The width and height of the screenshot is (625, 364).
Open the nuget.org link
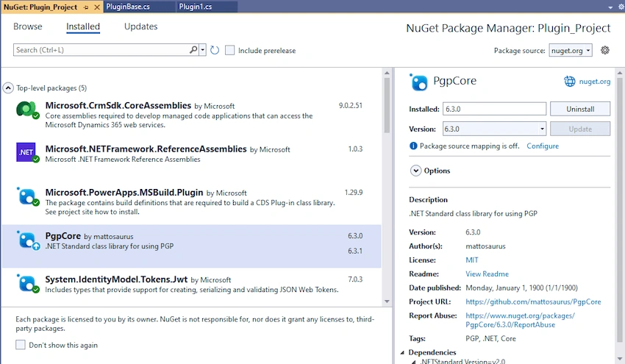pos(594,82)
